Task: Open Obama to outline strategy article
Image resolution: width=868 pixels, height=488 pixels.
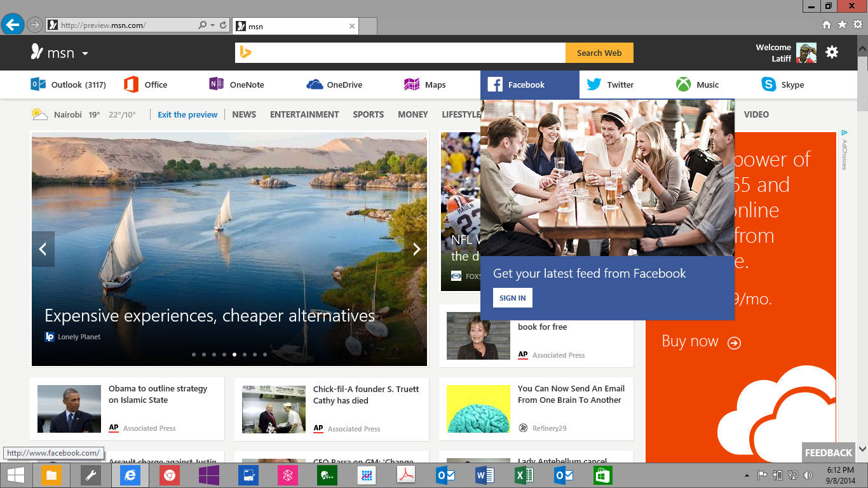Action: click(158, 395)
